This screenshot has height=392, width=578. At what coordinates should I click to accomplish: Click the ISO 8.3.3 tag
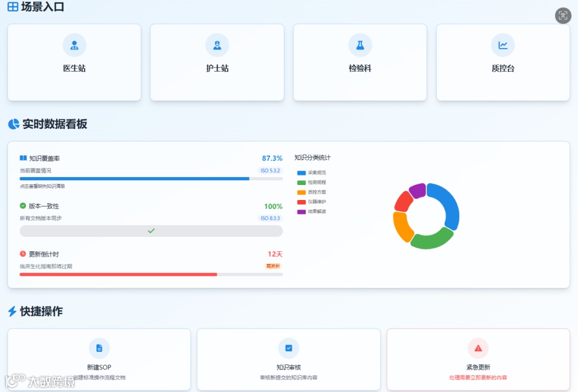270,218
